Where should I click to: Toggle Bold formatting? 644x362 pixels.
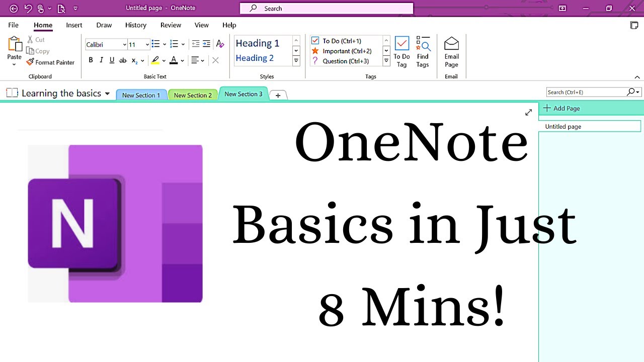coord(91,60)
